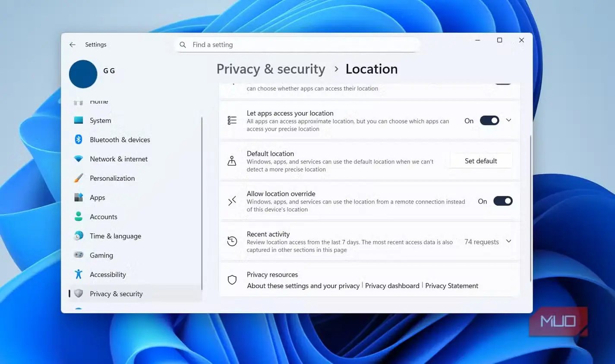
Task: Click the System monitor icon
Action: (x=79, y=120)
